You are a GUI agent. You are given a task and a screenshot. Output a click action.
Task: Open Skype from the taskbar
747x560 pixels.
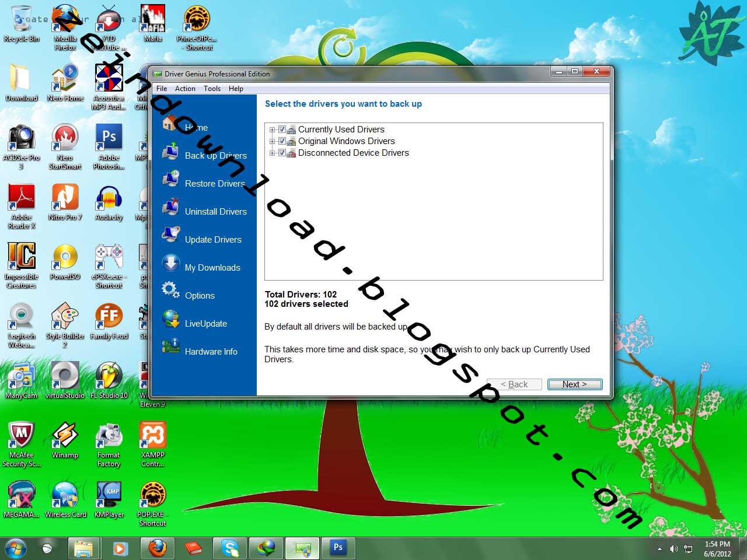(230, 549)
